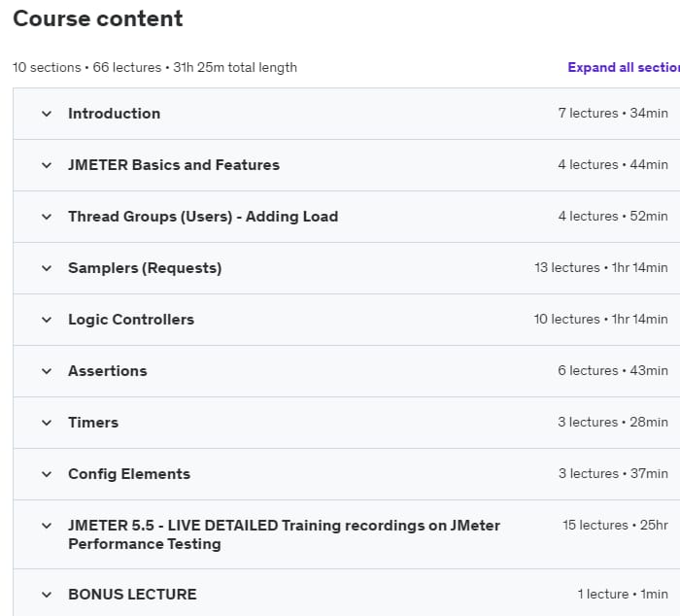Click '10 lectures • 1hr 14min' text
Image resolution: width=680 pixels, height=616 pixels.
(x=601, y=320)
